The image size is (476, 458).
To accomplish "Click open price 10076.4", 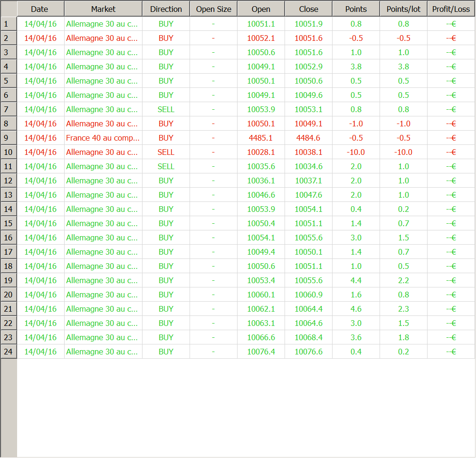I will pos(261,352).
